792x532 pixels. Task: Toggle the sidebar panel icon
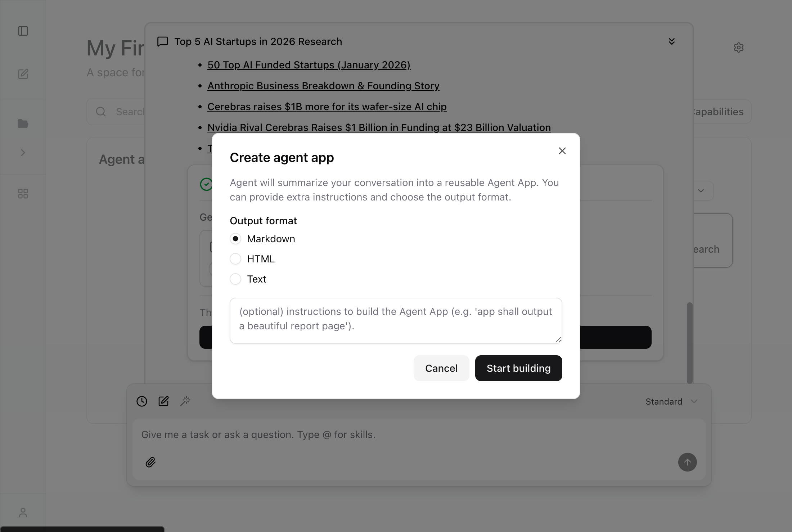pyautogui.click(x=23, y=31)
